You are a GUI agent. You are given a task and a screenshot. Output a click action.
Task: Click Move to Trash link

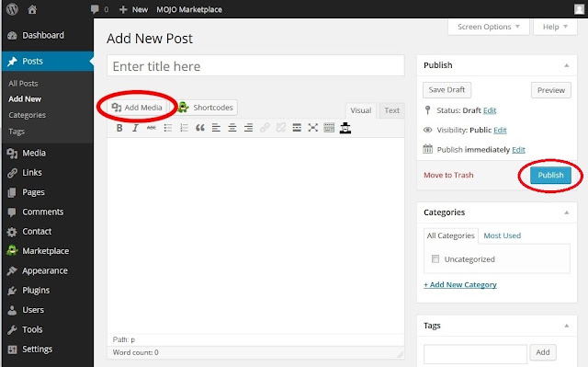[448, 176]
